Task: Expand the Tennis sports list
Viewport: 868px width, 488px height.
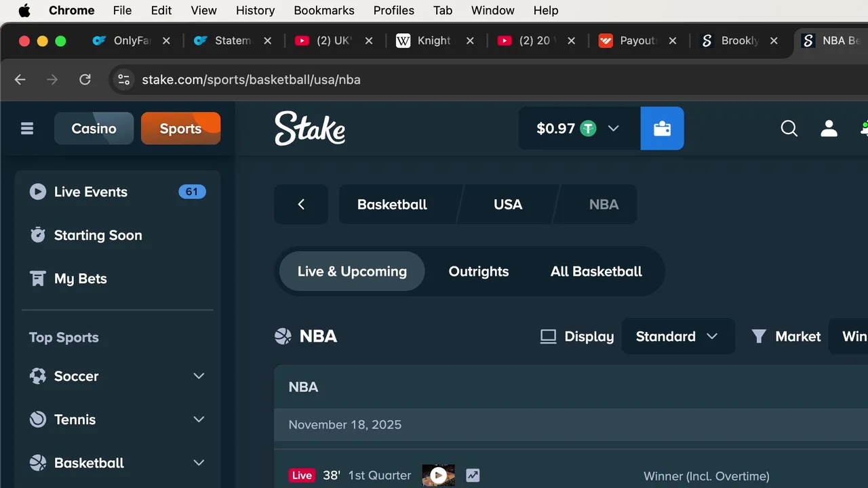Action: tap(199, 420)
